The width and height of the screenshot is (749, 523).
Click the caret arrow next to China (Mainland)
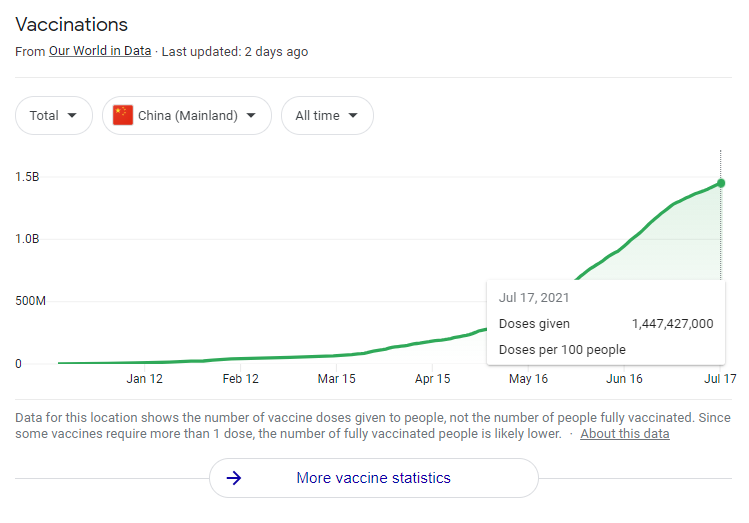[251, 116]
